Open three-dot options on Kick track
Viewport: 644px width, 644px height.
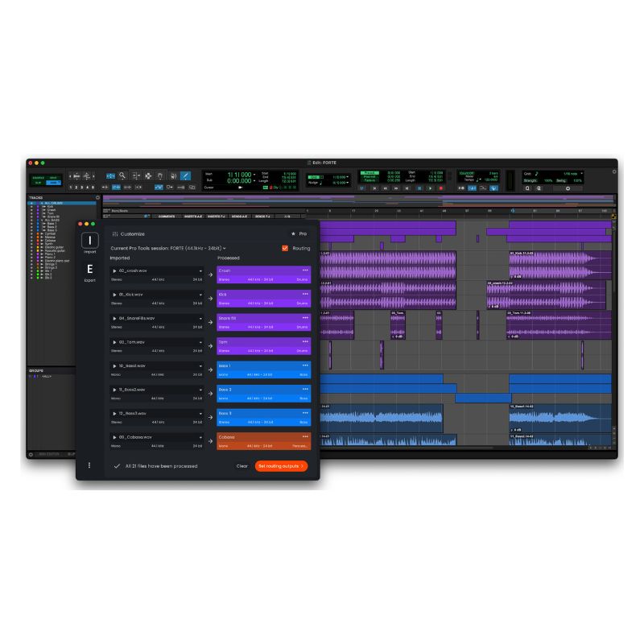(305, 295)
